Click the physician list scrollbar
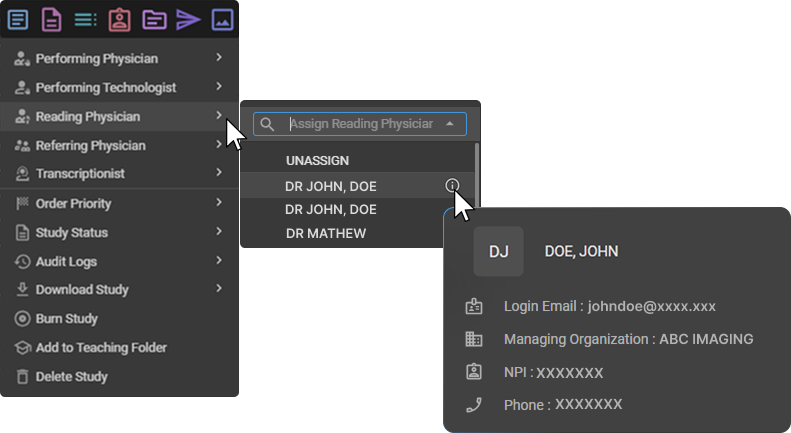The image size is (791, 433). point(477,174)
